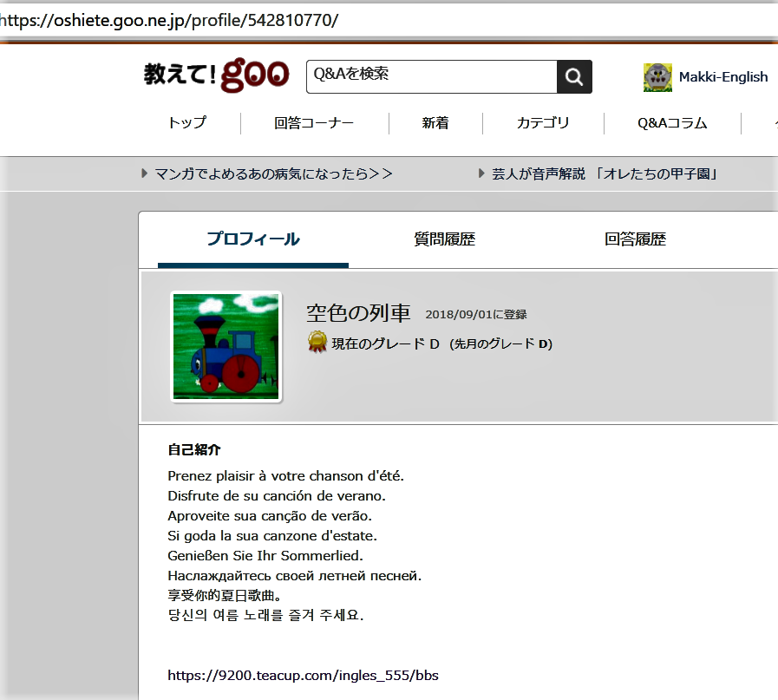Click the Q&Aを検索 search field
This screenshot has width=778, height=700.
click(431, 76)
